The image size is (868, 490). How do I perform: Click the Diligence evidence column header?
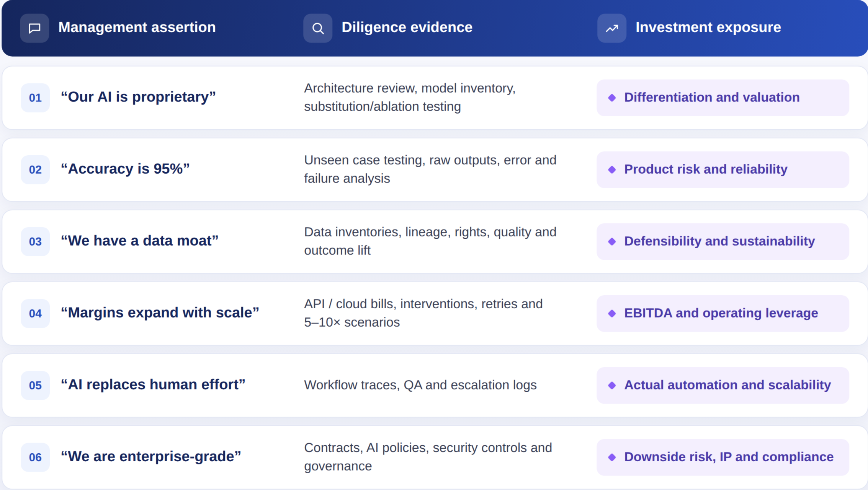click(x=407, y=28)
